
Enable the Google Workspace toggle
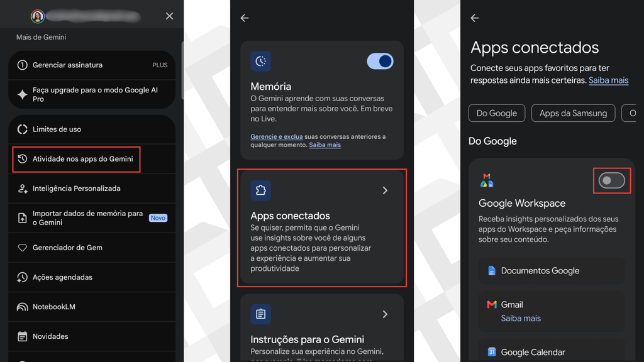[611, 180]
